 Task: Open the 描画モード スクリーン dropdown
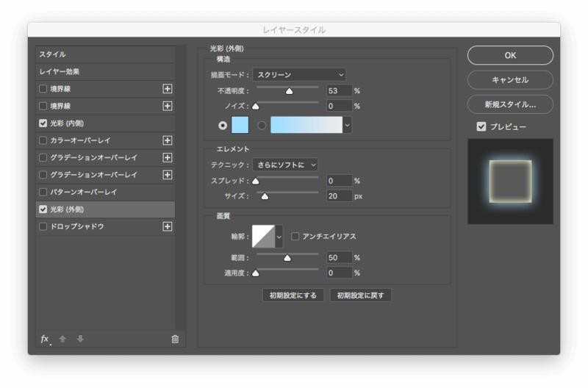point(299,75)
